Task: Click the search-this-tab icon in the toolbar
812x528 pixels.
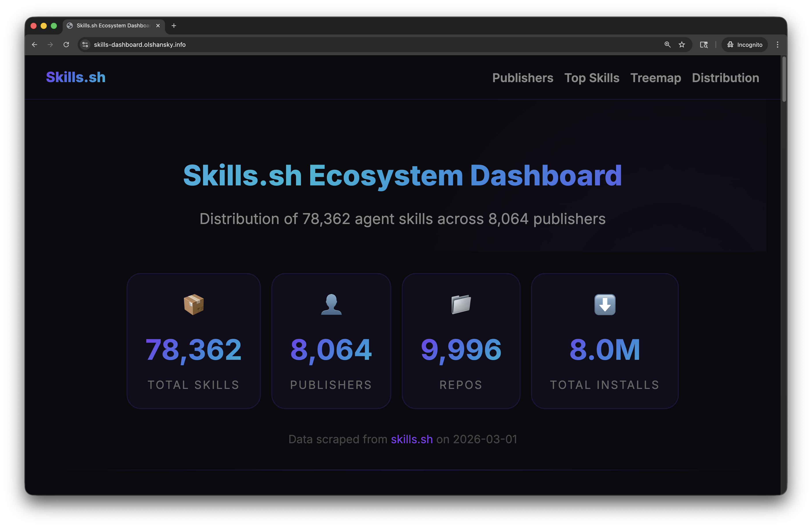Action: tap(703, 44)
